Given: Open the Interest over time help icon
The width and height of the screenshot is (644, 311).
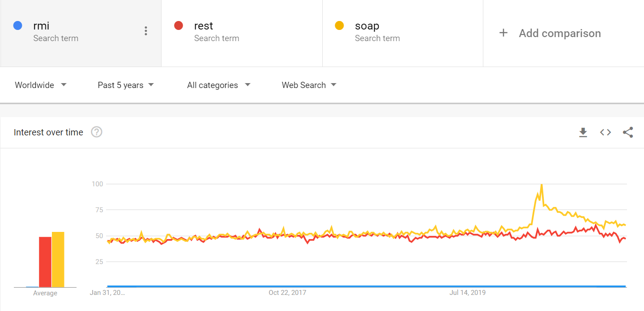Looking at the screenshot, I should 97,132.
